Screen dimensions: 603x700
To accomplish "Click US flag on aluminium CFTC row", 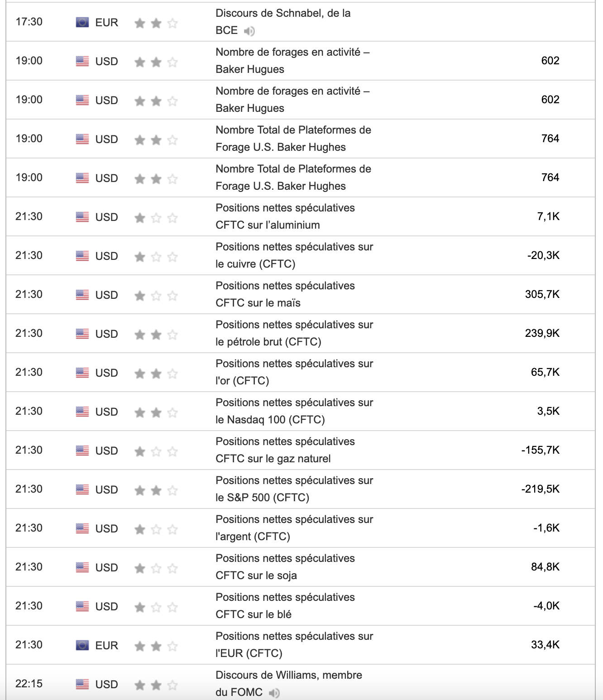I will pos(82,217).
